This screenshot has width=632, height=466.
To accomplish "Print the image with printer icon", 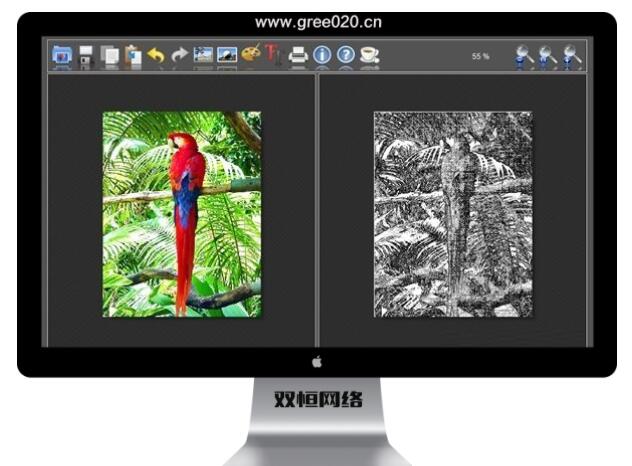I will pyautogui.click(x=298, y=56).
